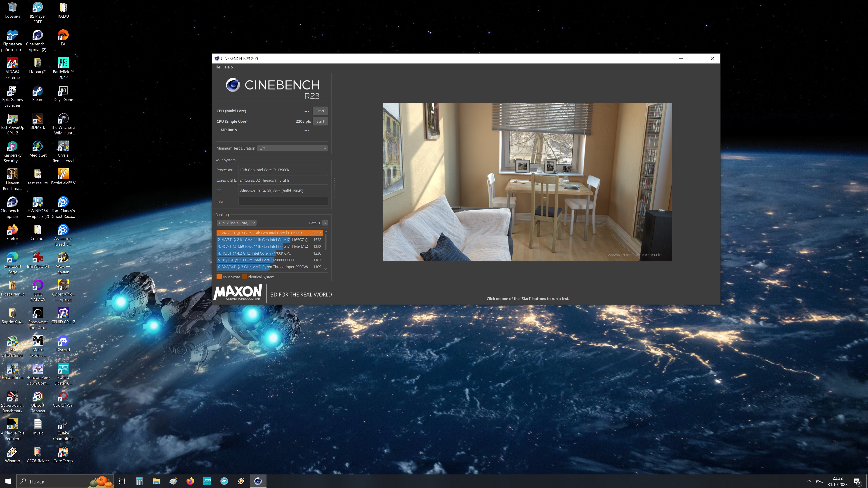
Task: Click the Cinebench icon in the taskbar
Action: (258, 481)
